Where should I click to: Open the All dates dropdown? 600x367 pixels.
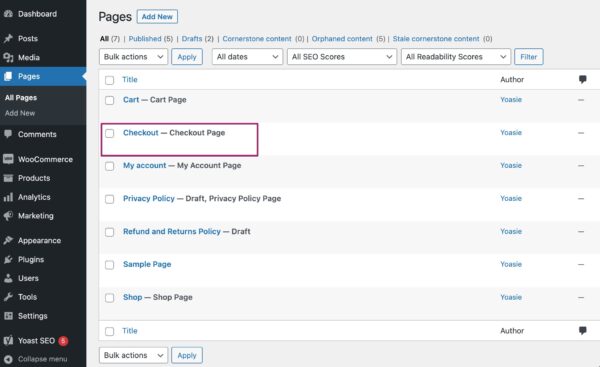pyautogui.click(x=247, y=57)
